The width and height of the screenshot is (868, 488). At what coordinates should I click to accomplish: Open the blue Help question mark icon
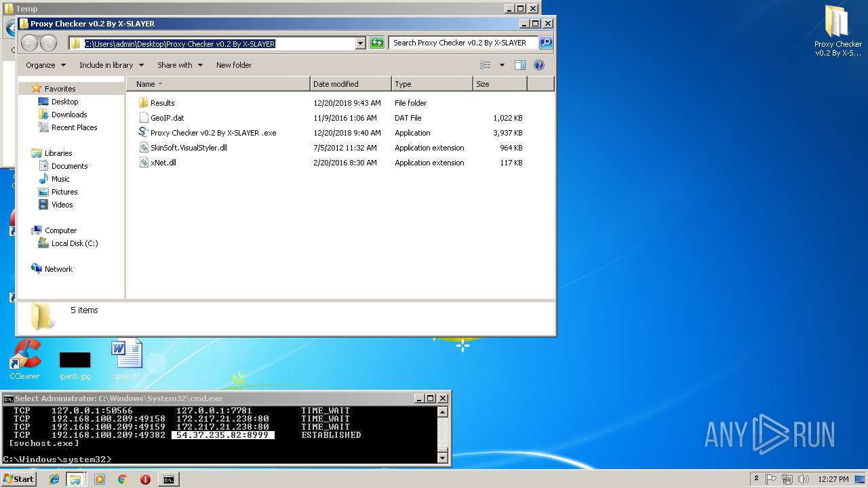539,65
